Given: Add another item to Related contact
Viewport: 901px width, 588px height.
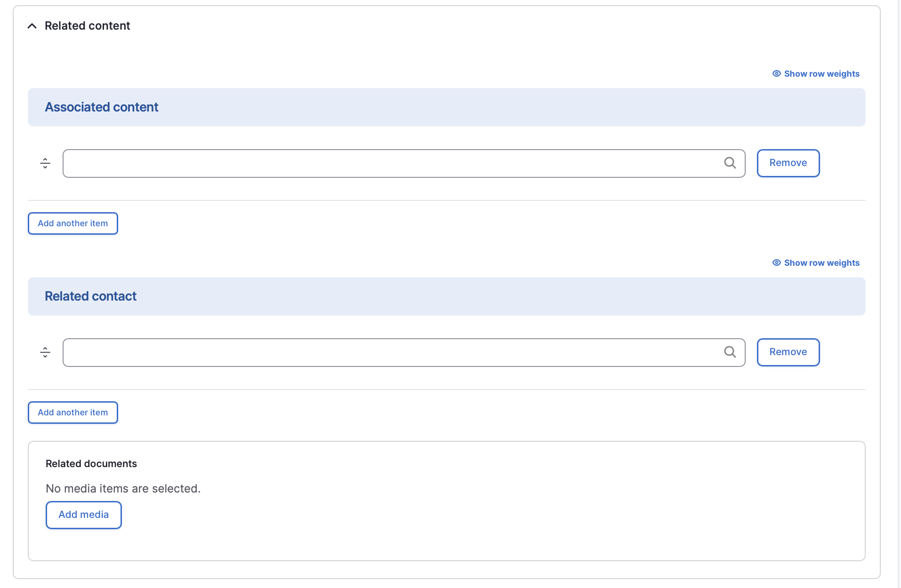Looking at the screenshot, I should point(72,413).
